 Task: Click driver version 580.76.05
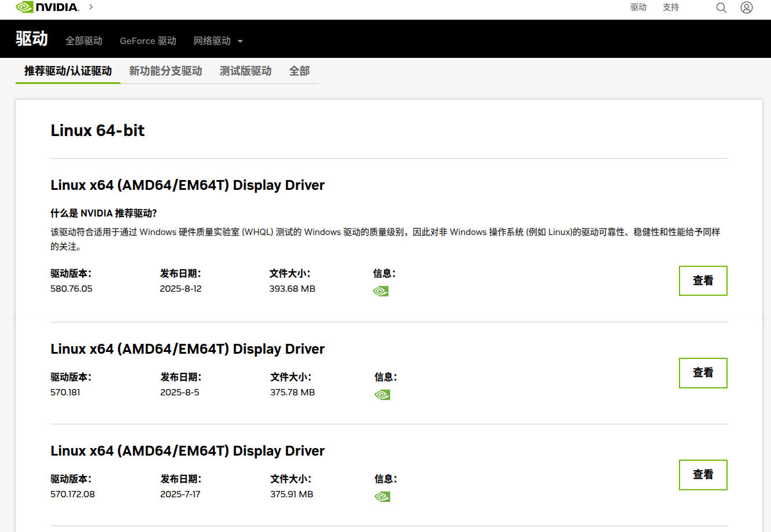pyautogui.click(x=71, y=288)
